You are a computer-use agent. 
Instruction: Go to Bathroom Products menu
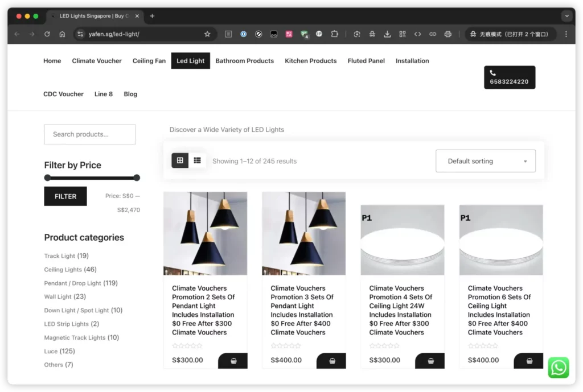(244, 60)
